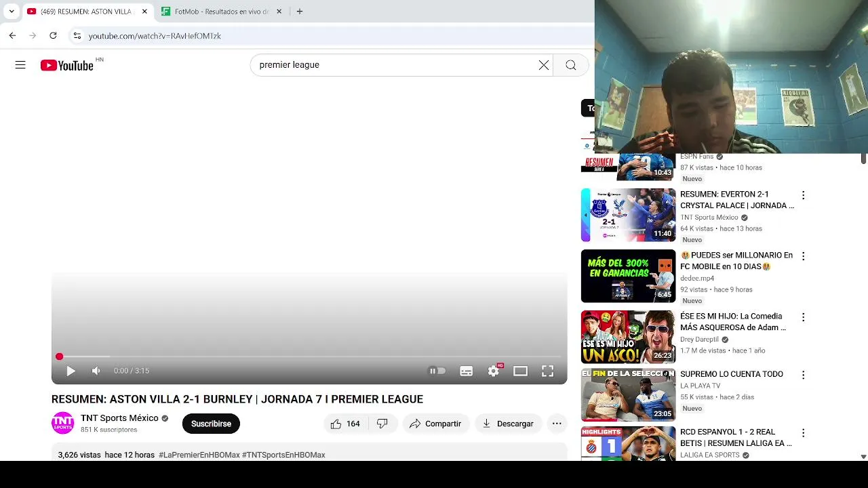Click the Drey Dareptil channel name
The image size is (868, 488).
[x=699, y=340]
